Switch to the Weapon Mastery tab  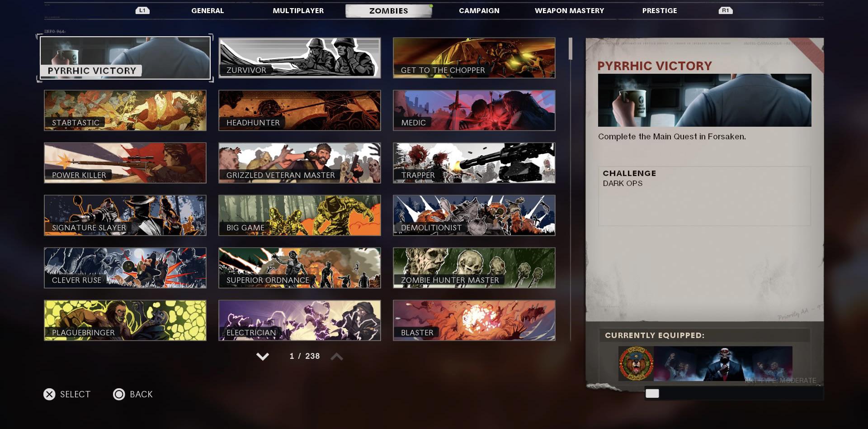tap(570, 10)
